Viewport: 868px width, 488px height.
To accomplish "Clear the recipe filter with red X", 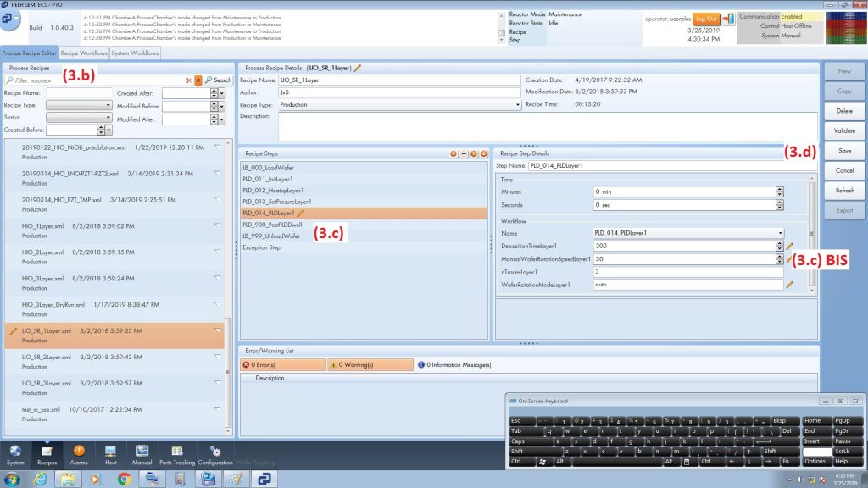I will pyautogui.click(x=188, y=80).
